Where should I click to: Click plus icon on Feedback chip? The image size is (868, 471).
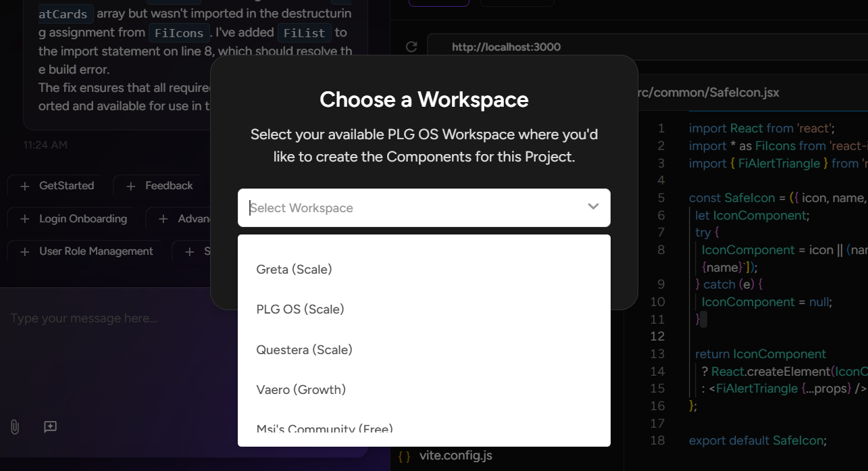132,186
